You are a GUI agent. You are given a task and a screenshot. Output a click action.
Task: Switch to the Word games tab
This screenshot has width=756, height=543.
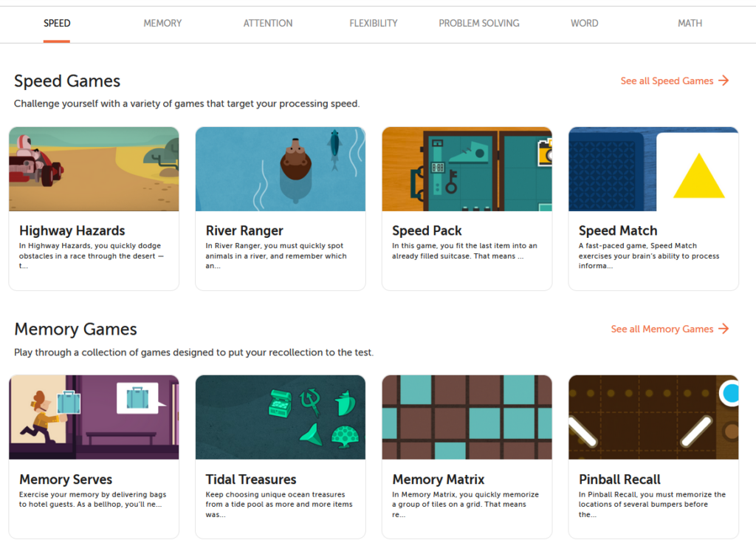click(584, 23)
